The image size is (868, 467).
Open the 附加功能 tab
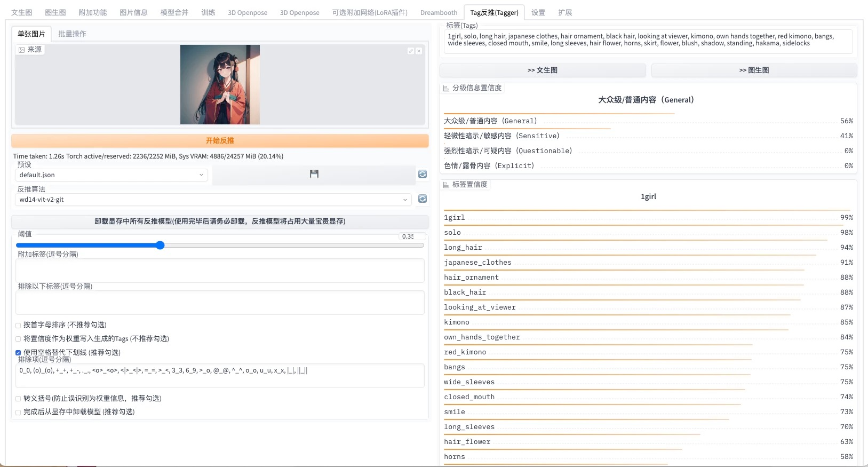[x=93, y=12]
